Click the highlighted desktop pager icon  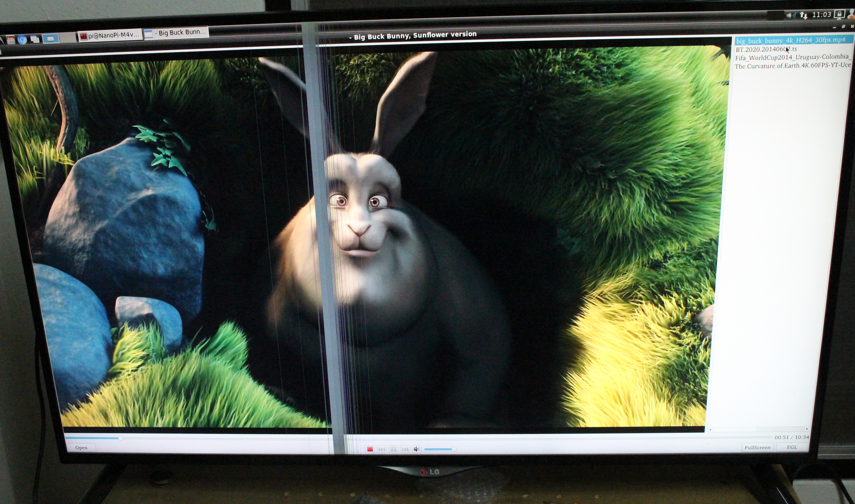51,38
